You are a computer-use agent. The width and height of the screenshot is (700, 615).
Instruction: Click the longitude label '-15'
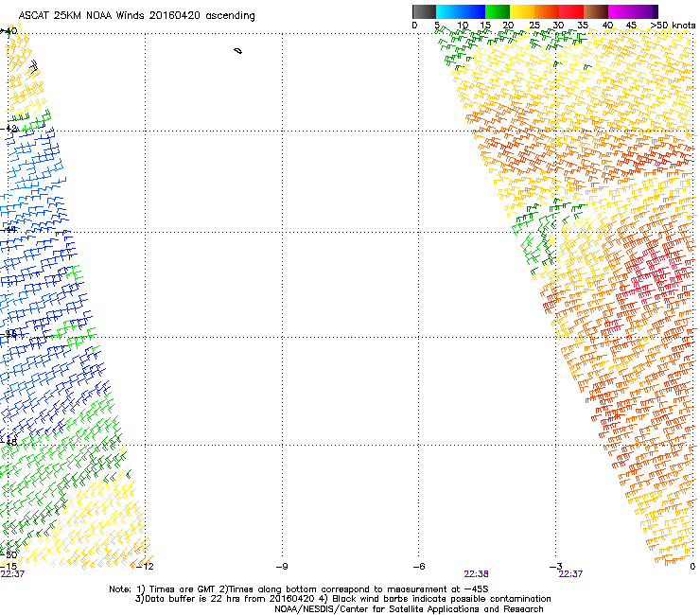tap(9, 567)
